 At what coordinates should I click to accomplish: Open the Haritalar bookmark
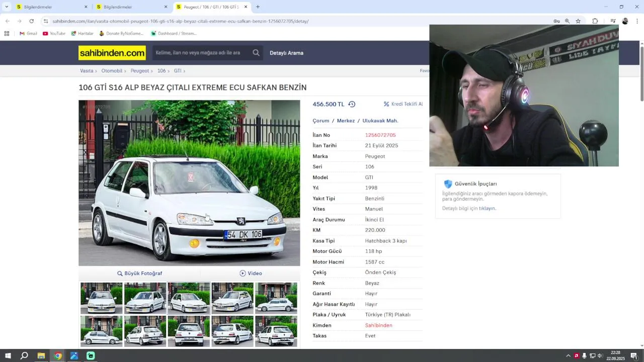click(82, 33)
